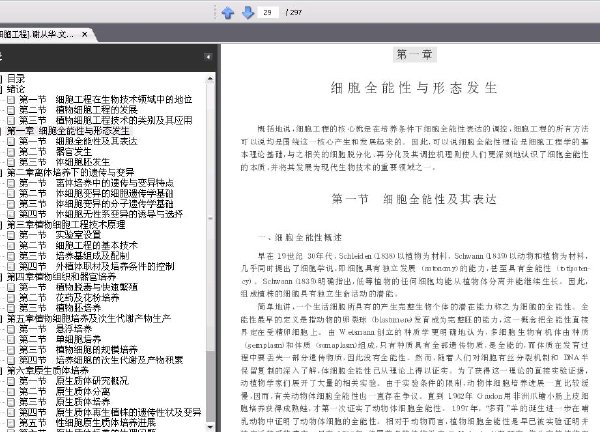Viewport: 600px width, 432px height.
Task: Click bookmarks scrollbar down arrow
Action: [210, 427]
